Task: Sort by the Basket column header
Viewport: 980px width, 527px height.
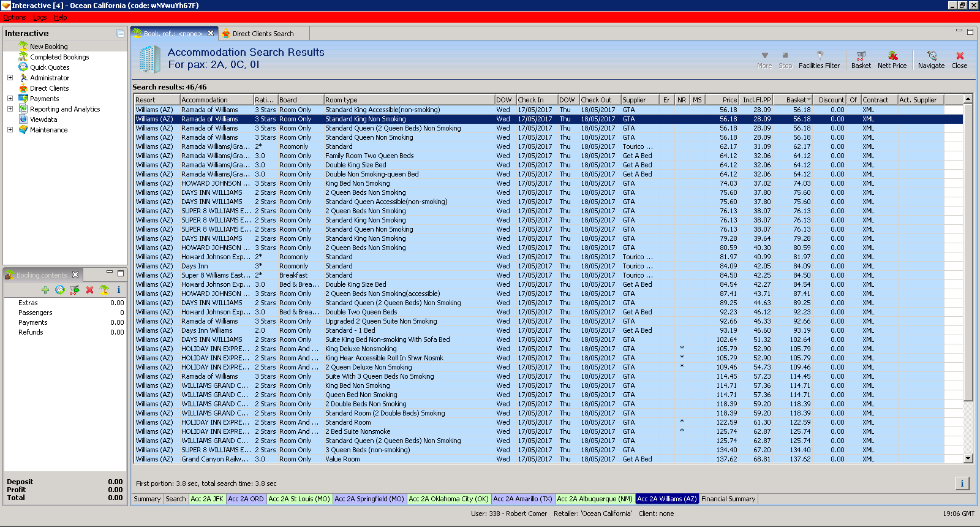Action: [793, 100]
